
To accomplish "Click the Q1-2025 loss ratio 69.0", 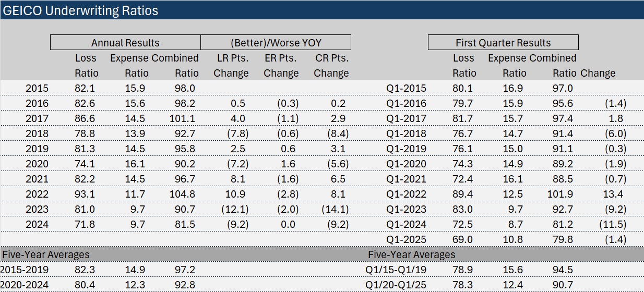I will pyautogui.click(x=463, y=240).
